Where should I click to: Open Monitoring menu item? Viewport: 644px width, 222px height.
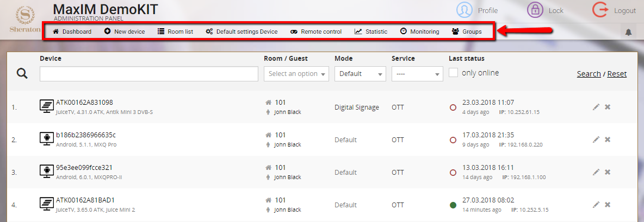419,31
